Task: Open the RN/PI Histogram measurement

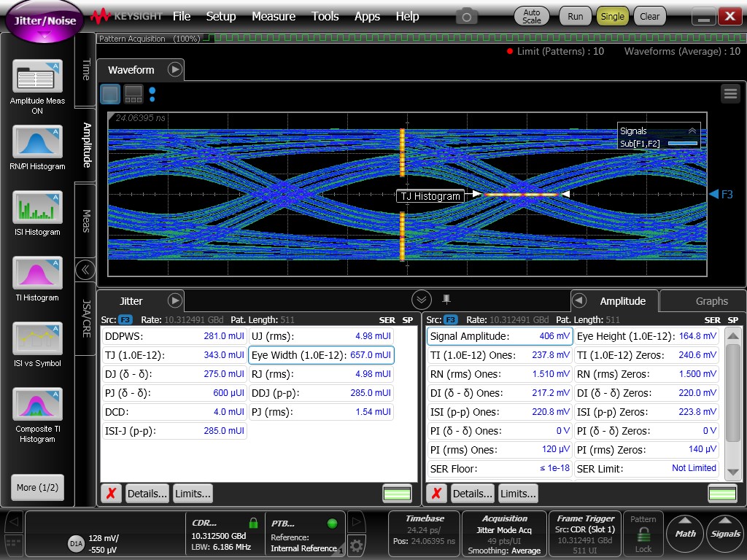Action: [37, 142]
